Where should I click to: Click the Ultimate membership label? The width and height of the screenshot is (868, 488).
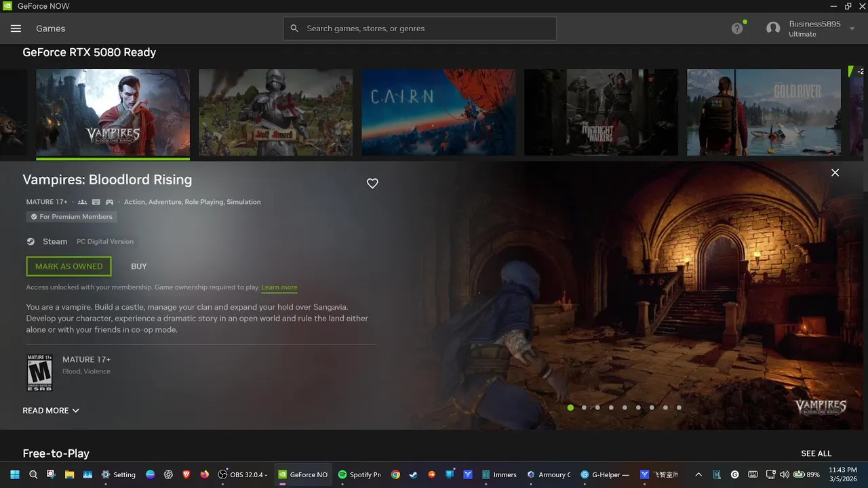[802, 35]
